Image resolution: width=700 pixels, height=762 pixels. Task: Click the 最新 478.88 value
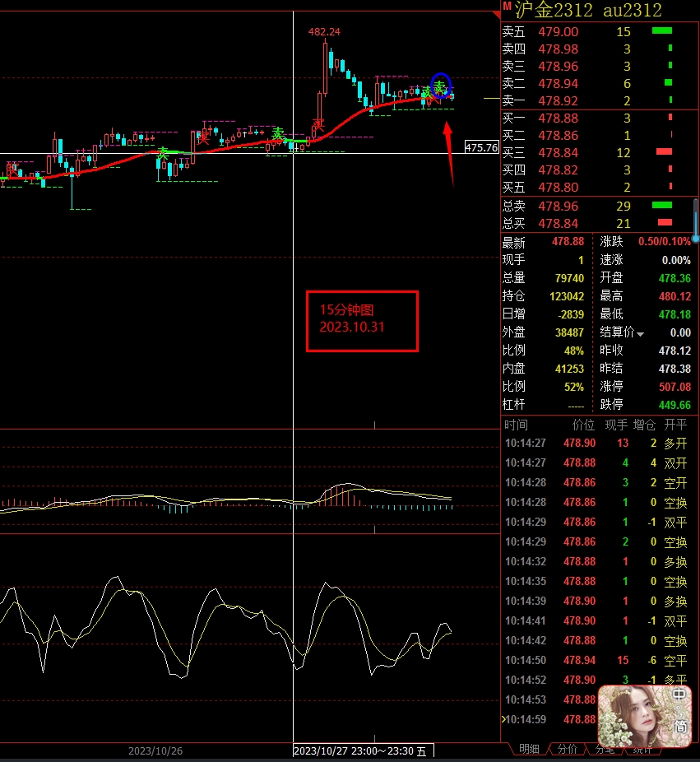click(568, 242)
